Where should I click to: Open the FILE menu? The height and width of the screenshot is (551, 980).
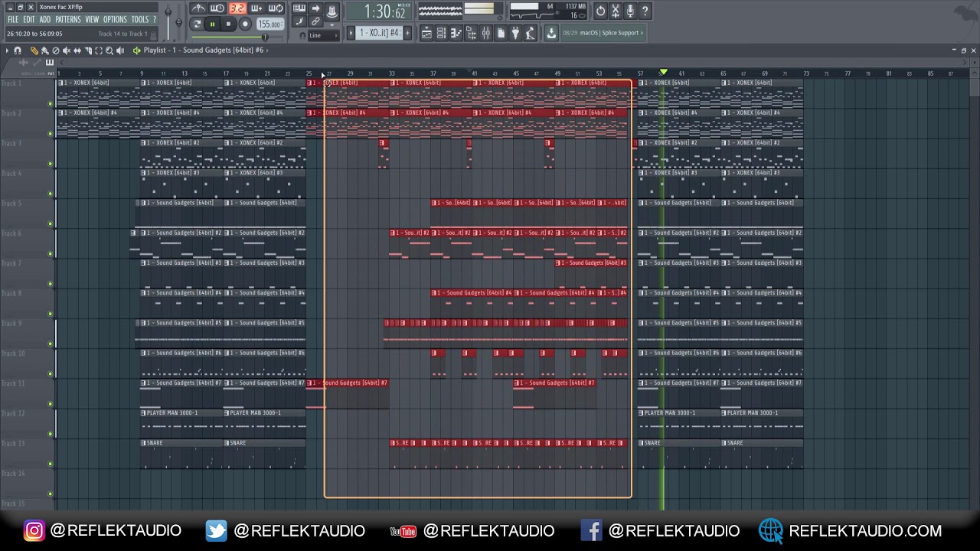(x=13, y=20)
